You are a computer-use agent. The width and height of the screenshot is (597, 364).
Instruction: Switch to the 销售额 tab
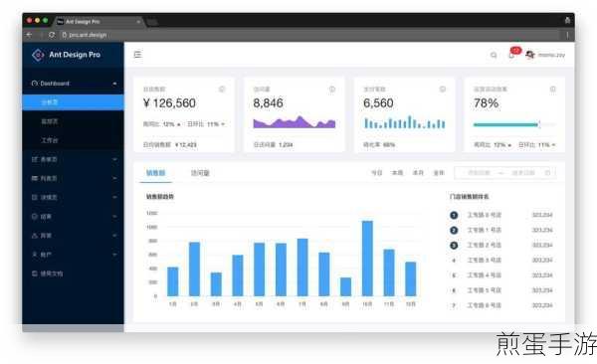click(156, 173)
